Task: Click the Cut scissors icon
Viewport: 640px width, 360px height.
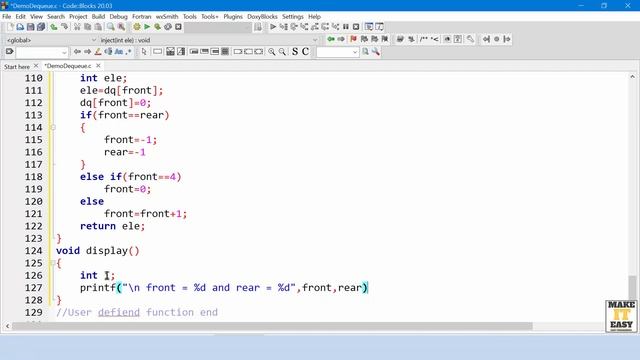Action: 77,27
